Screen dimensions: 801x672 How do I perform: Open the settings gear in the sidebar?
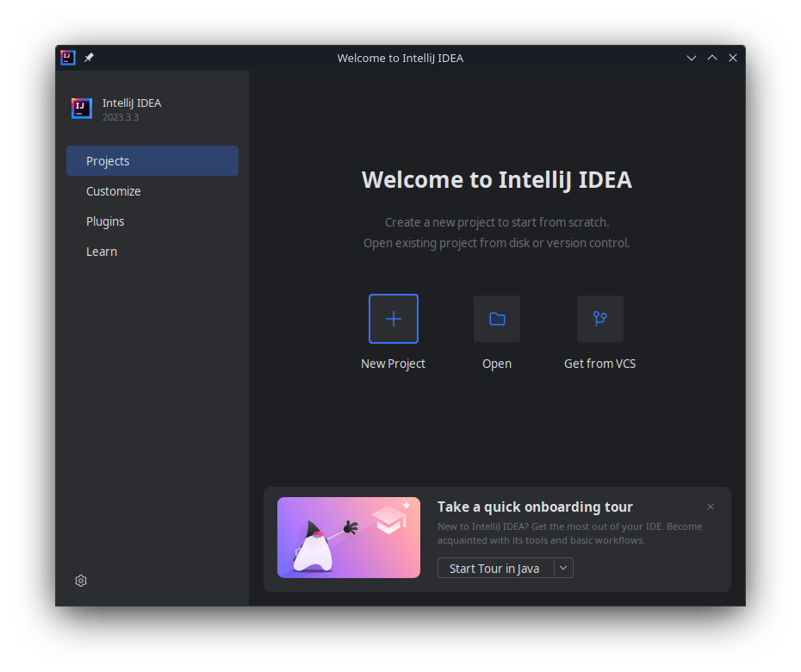coord(81,581)
